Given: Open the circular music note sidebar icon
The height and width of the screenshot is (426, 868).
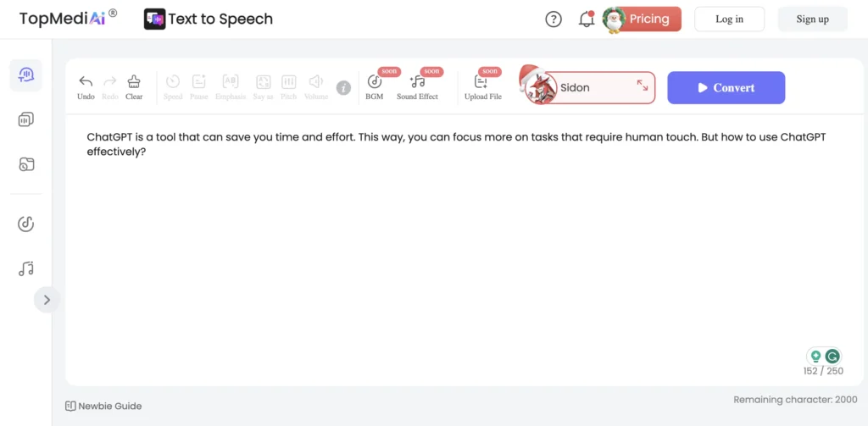Looking at the screenshot, I should coord(26,224).
